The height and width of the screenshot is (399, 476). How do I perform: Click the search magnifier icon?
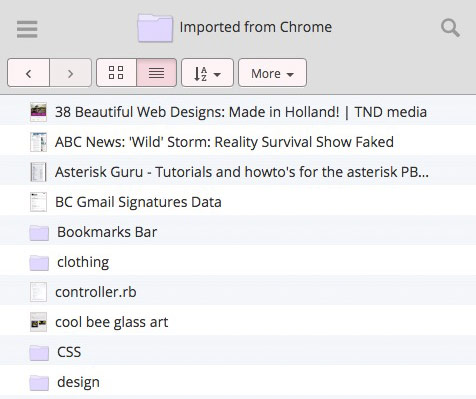(450, 28)
